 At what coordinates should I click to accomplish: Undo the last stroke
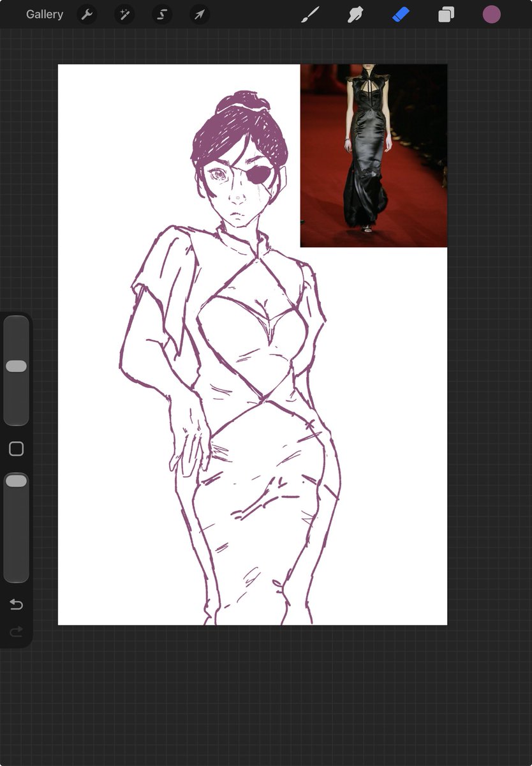[17, 605]
